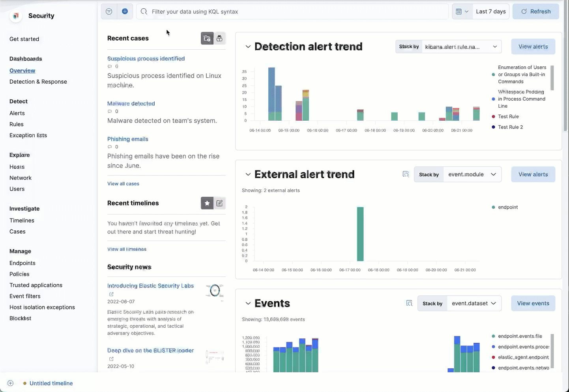
Task: Open the calendar date quick menu
Action: point(462,11)
